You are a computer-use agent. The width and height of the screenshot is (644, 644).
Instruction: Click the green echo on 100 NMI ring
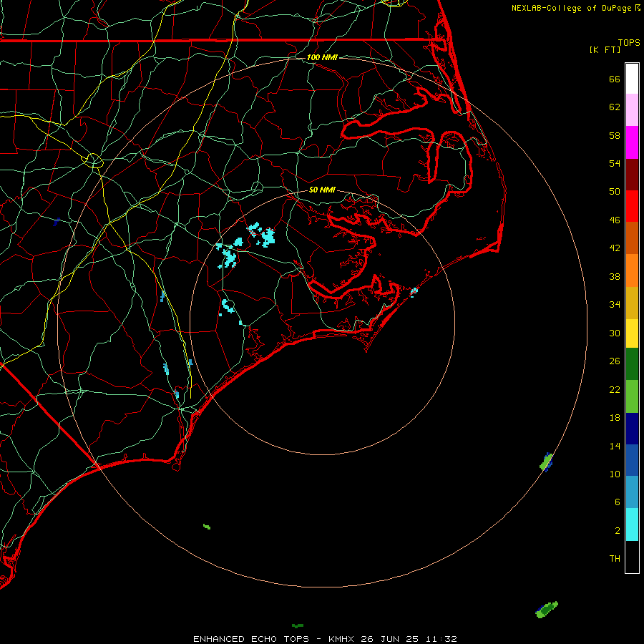coord(546,462)
